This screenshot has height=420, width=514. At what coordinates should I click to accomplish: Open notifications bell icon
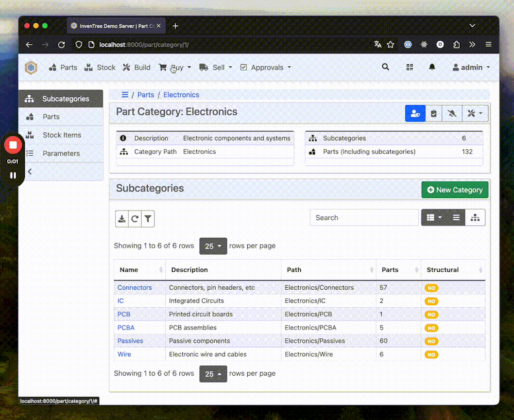(x=432, y=67)
